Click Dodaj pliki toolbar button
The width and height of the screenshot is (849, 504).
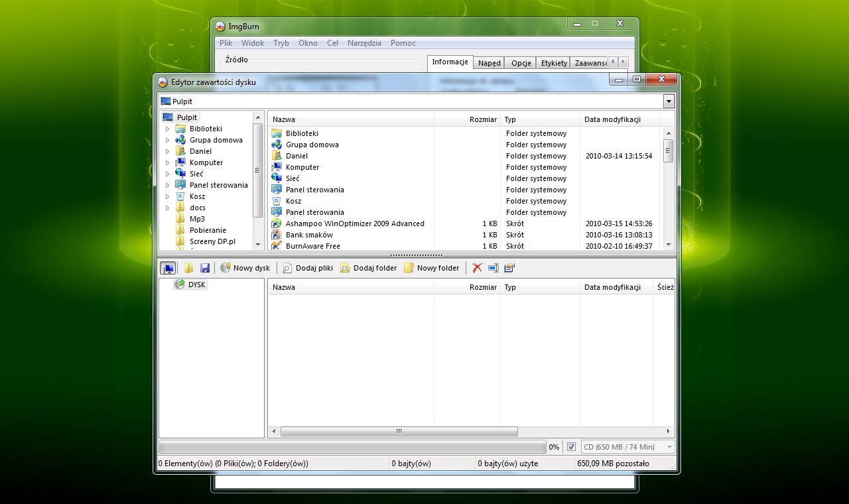coord(308,268)
